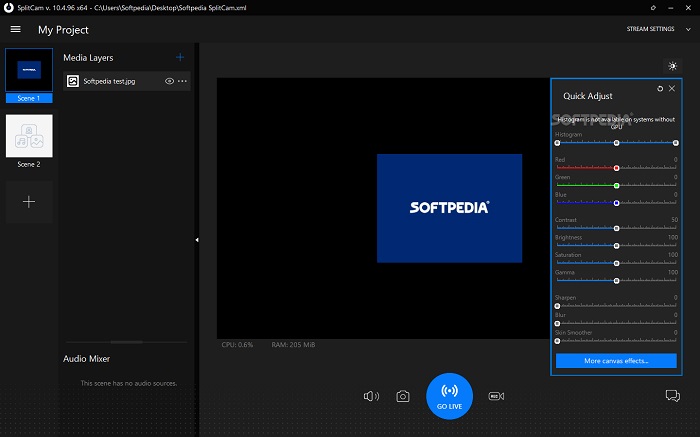Collapse the left panel with arrow handle
This screenshot has height=437, width=700.
tap(197, 240)
